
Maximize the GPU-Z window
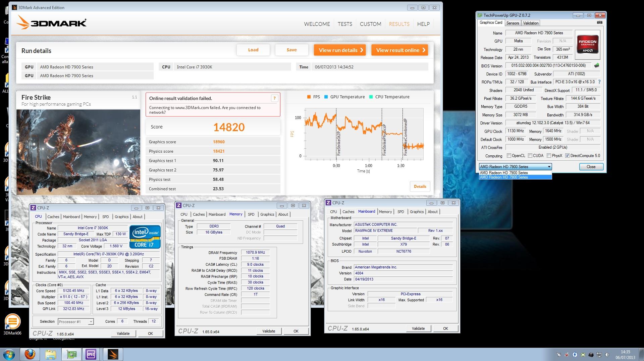[589, 15]
